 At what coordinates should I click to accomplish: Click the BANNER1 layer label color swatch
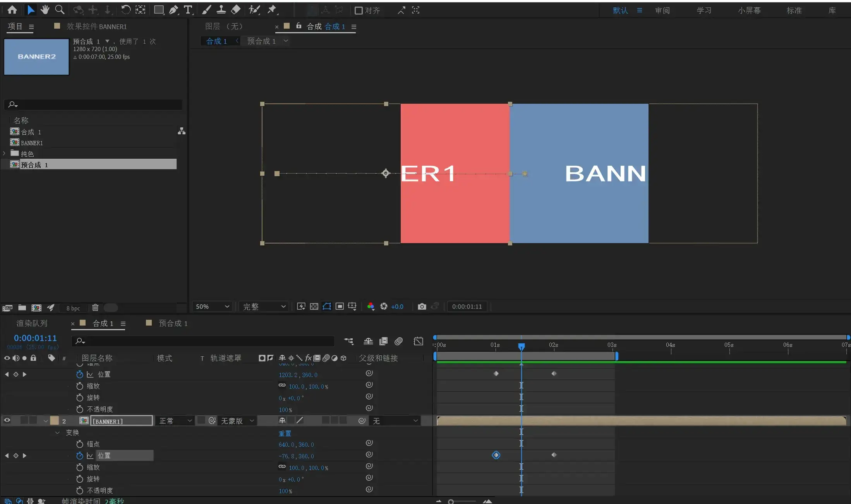click(x=54, y=420)
